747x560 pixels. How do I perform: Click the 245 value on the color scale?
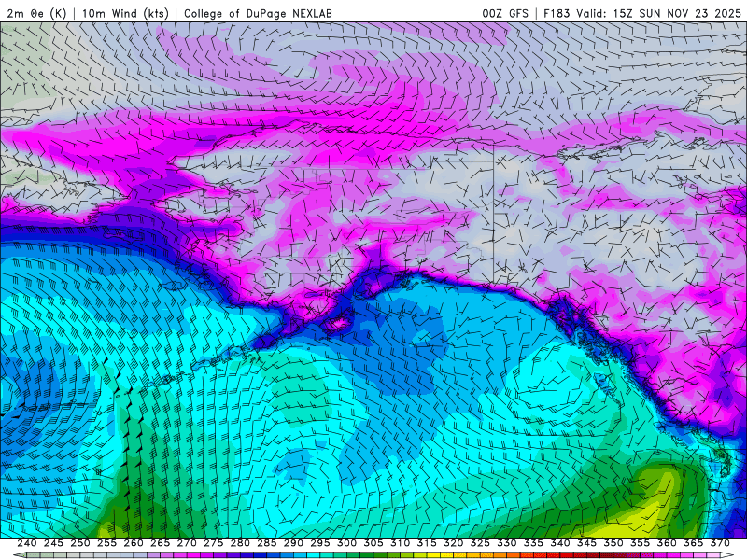point(53,543)
